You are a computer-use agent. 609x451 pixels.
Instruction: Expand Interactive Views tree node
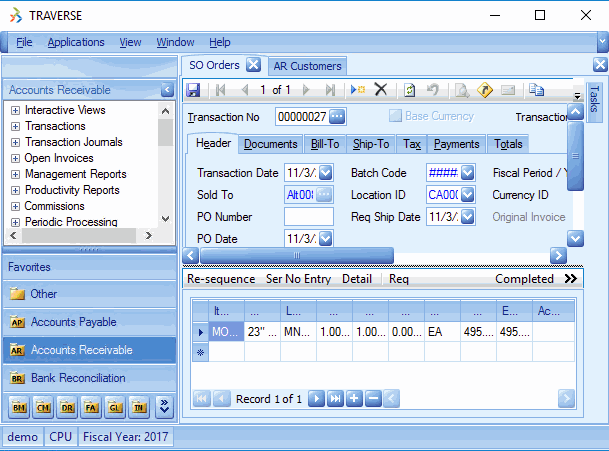coord(15,110)
